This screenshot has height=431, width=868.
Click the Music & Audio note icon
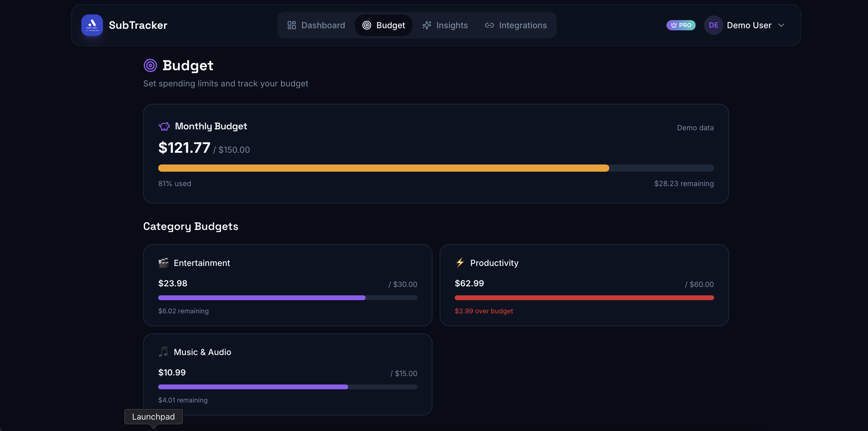163,352
